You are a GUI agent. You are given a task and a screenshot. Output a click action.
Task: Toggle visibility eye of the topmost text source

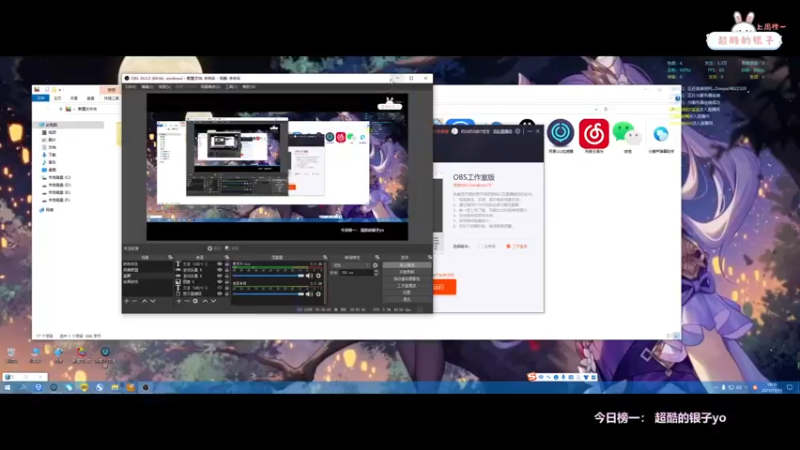pyautogui.click(x=220, y=264)
